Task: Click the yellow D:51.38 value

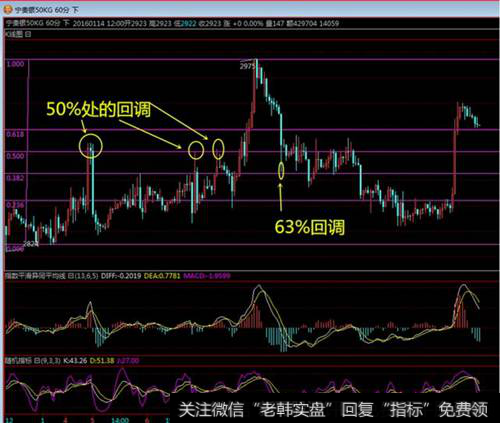Action: tap(102, 361)
